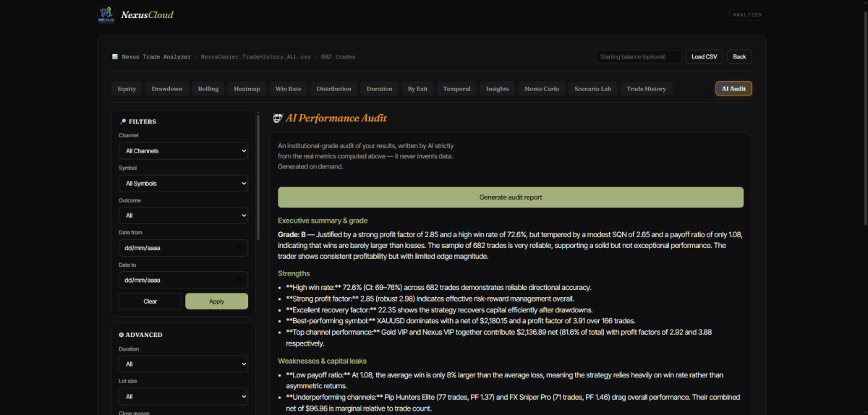Click the Weaknesses & capital leaks heading
The image size is (868, 415).
tap(322, 361)
